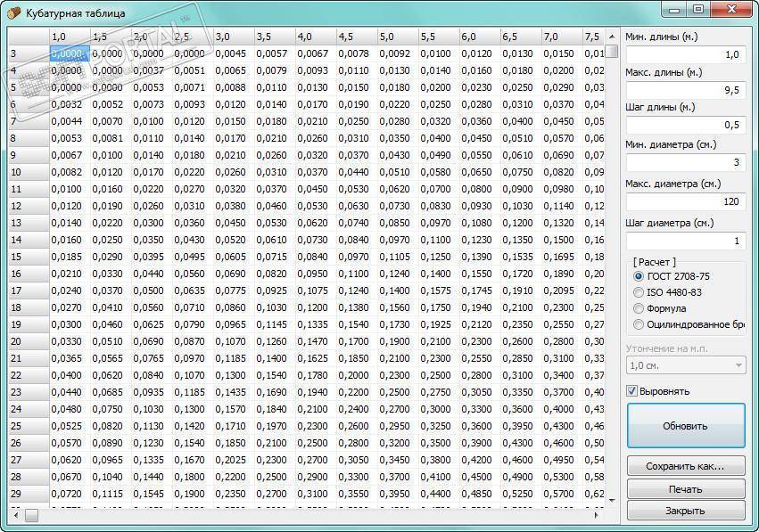Close the window with red X button

coord(732,10)
